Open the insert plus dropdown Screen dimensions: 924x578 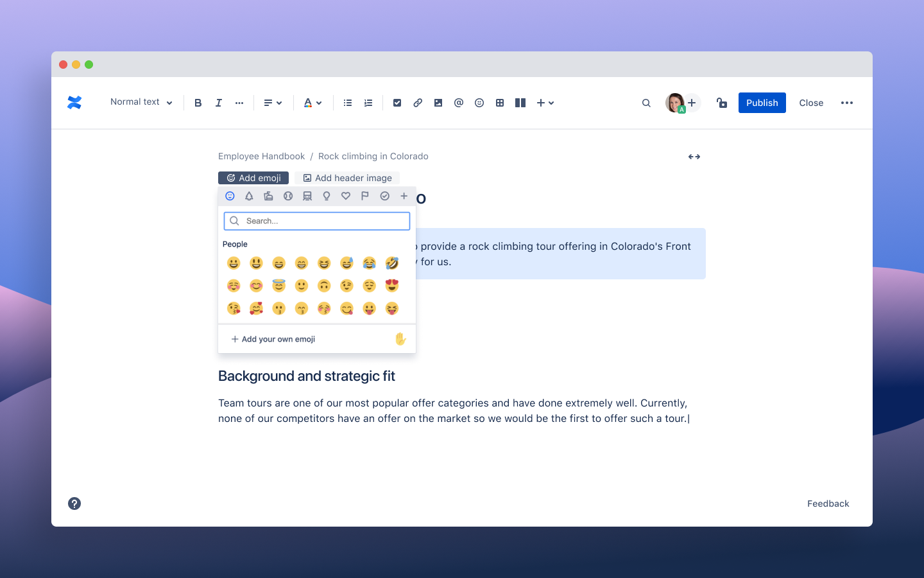(545, 103)
